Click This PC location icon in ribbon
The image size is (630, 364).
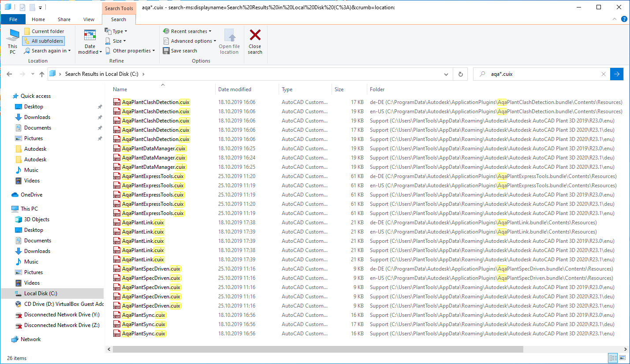[x=12, y=41]
